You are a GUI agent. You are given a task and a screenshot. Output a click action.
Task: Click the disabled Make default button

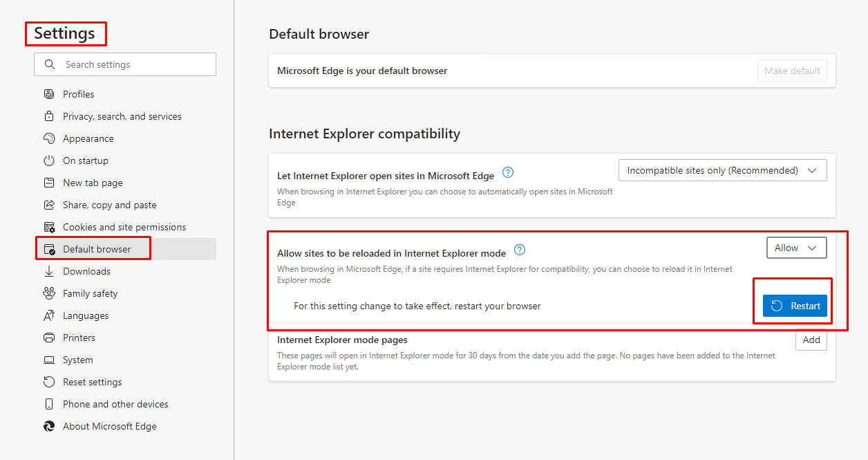(792, 70)
